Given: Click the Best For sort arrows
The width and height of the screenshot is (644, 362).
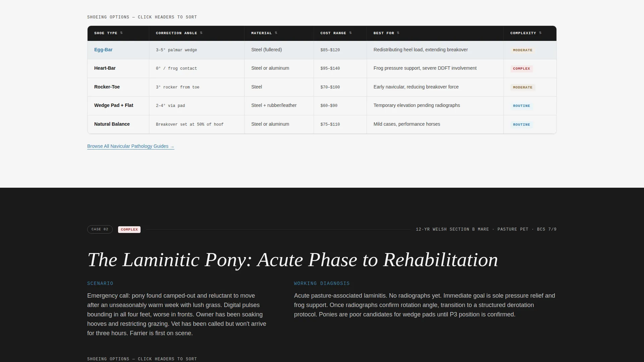Looking at the screenshot, I should tap(398, 33).
